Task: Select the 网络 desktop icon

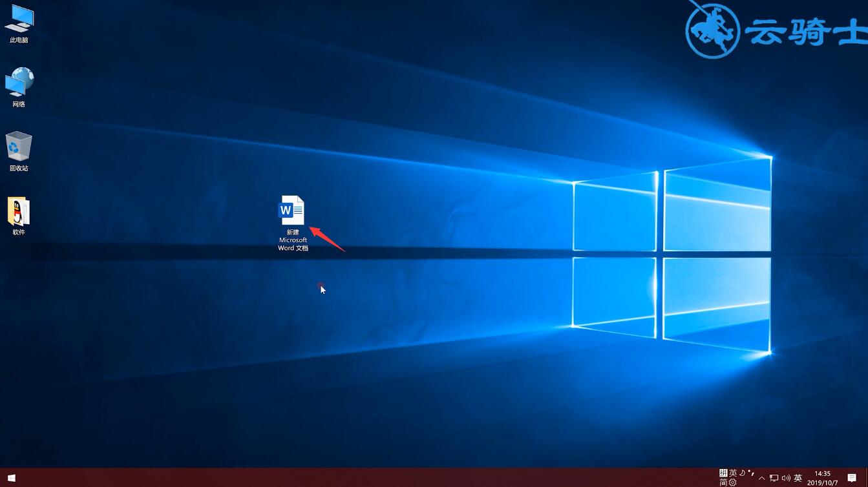Action: (19, 87)
